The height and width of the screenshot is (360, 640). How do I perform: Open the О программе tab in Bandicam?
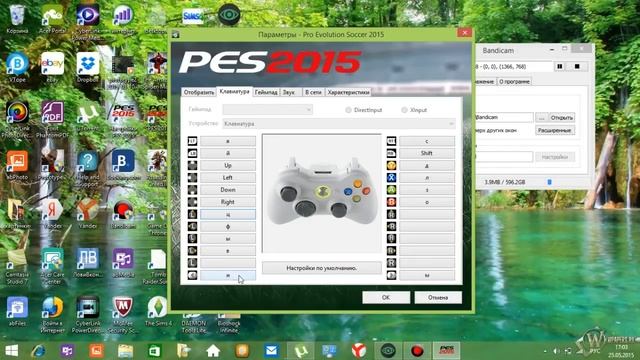[x=514, y=81]
